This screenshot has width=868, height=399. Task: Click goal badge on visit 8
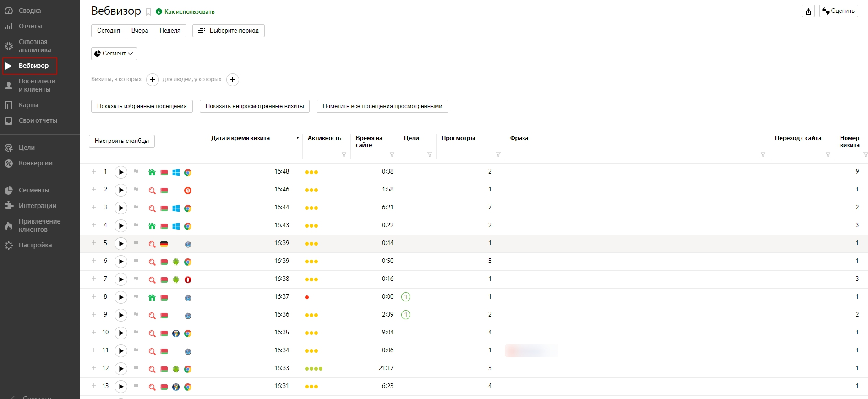tap(406, 297)
